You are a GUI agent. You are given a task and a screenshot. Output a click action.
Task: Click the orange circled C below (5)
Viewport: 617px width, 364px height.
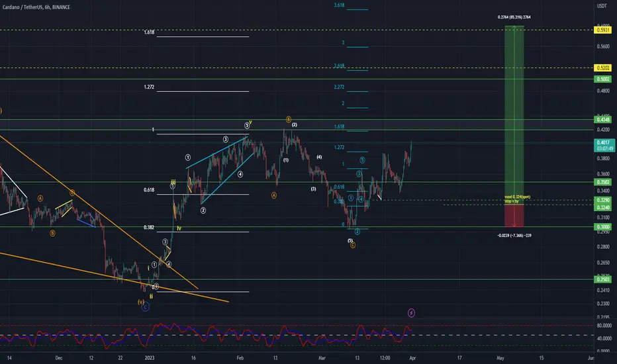click(x=353, y=245)
